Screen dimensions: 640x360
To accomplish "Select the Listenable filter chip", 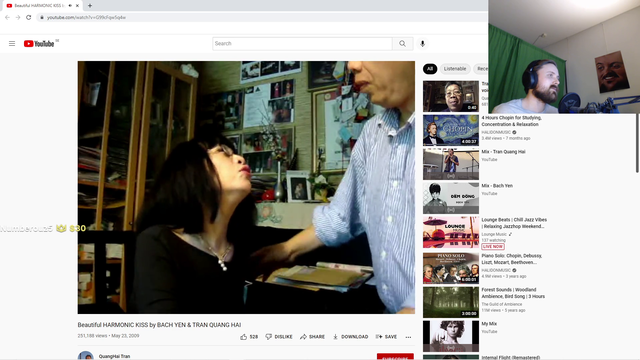I will [455, 69].
